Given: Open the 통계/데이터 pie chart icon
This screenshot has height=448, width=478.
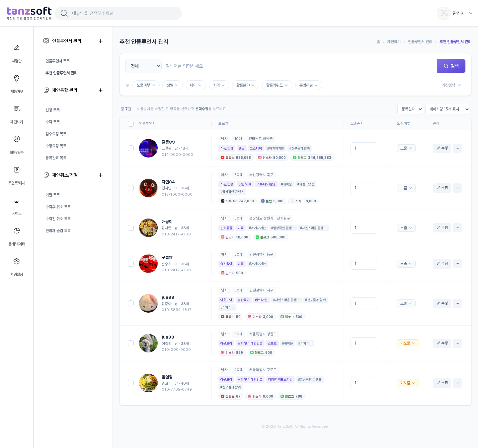Looking at the screenshot, I should pos(17,231).
